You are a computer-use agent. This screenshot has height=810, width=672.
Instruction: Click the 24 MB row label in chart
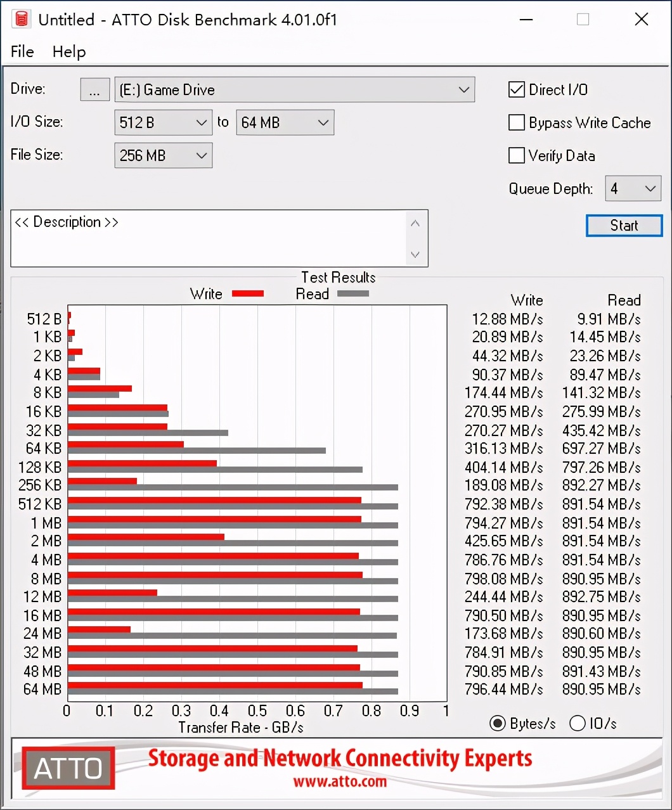42,633
